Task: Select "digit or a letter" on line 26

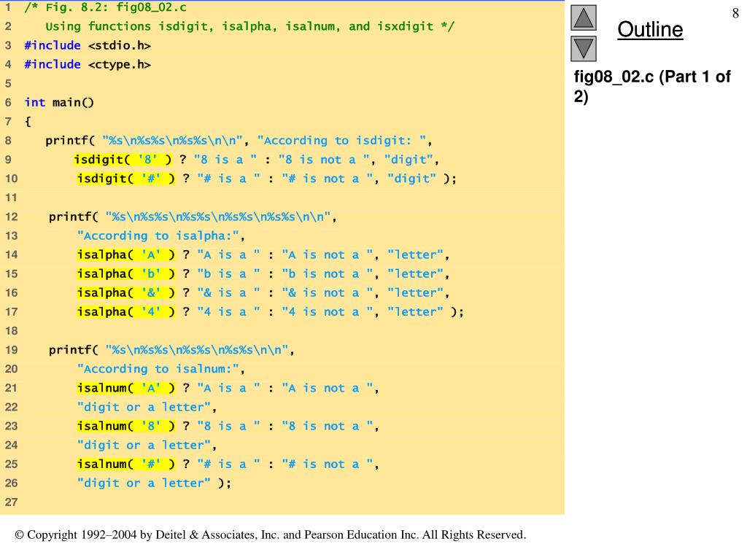Action: click(x=144, y=483)
